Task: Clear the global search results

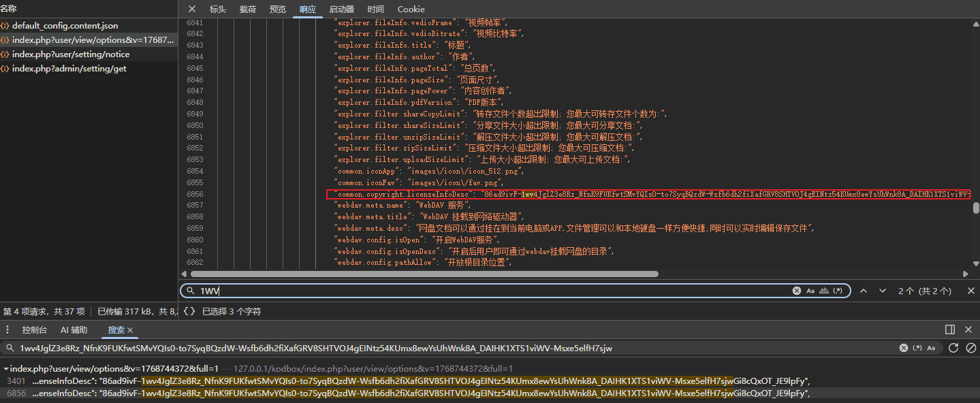Action: tap(971, 348)
